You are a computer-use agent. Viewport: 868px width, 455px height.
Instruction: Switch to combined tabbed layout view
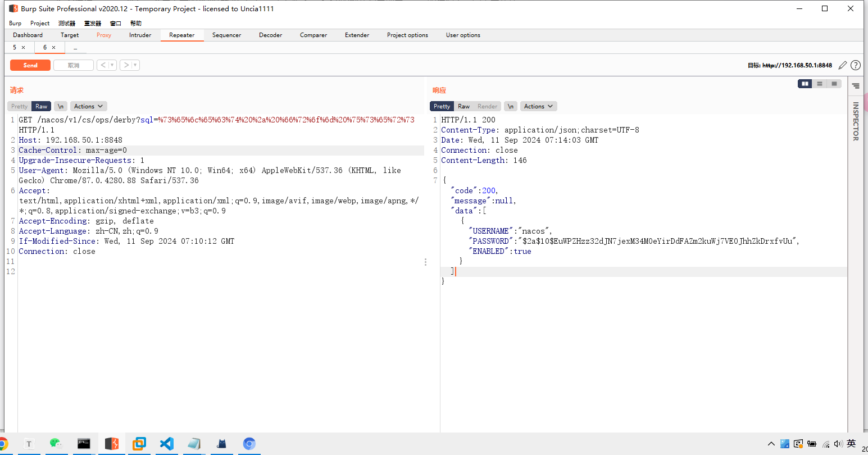coord(834,84)
